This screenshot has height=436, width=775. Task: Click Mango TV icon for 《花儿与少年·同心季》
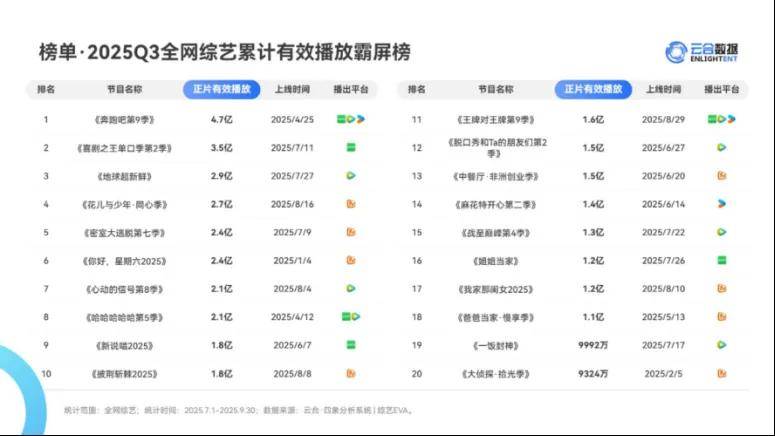click(351, 204)
